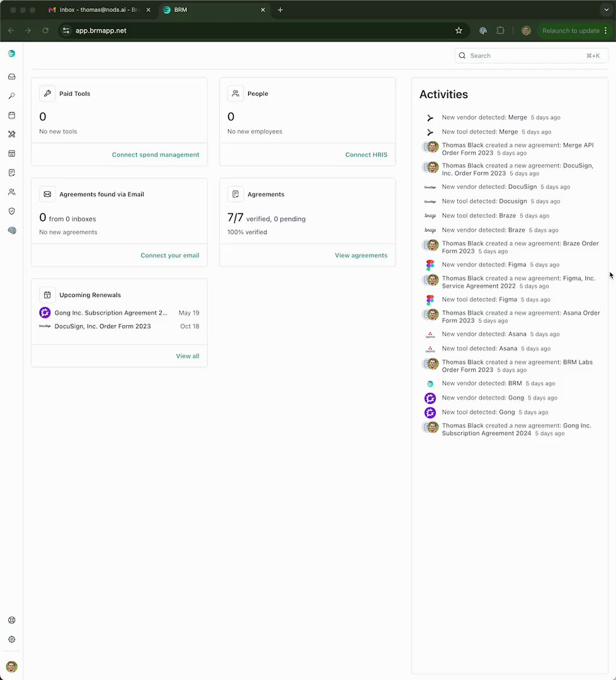Click the Search input field
Image resolution: width=616 pixels, height=680 pixels.
coord(531,55)
